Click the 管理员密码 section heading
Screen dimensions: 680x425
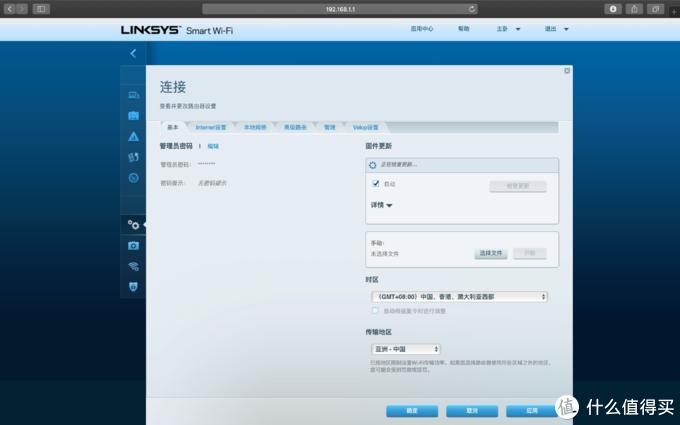pos(176,146)
